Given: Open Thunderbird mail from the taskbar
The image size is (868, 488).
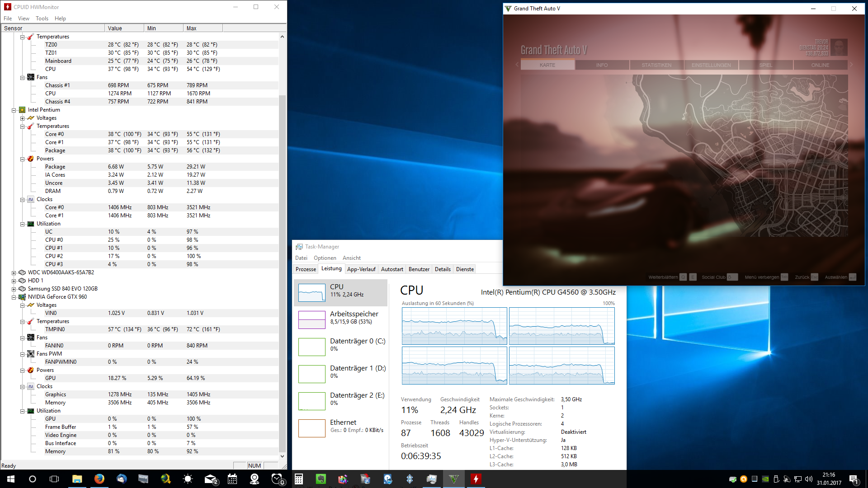Looking at the screenshot, I should 121,479.
